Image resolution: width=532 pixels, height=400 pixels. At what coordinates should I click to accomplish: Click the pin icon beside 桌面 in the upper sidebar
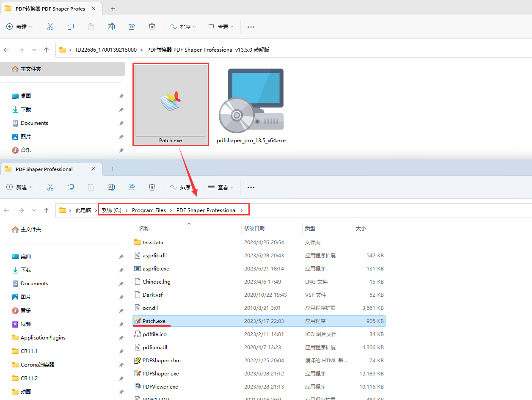point(121,96)
